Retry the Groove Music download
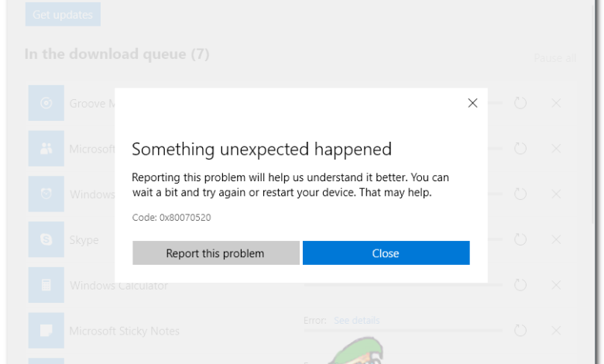 coord(520,103)
